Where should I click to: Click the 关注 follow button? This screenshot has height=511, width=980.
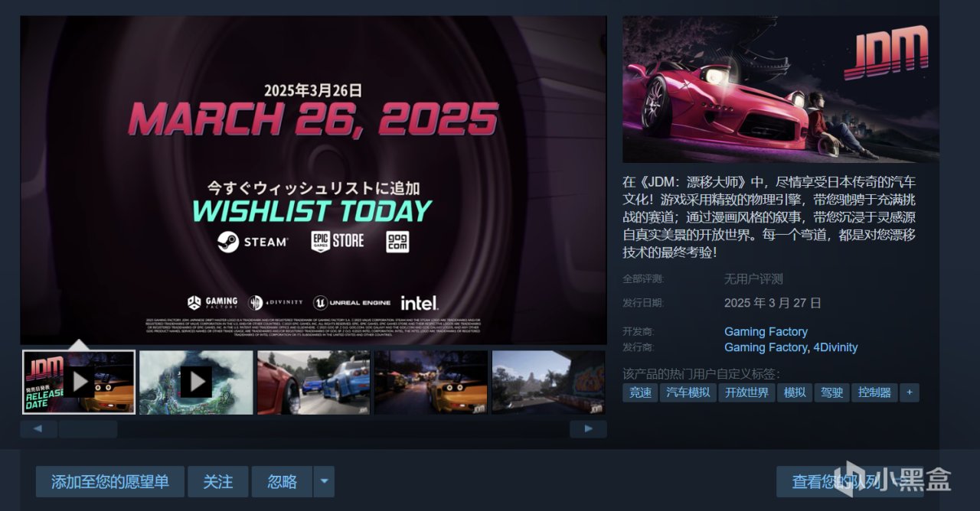[x=218, y=482]
